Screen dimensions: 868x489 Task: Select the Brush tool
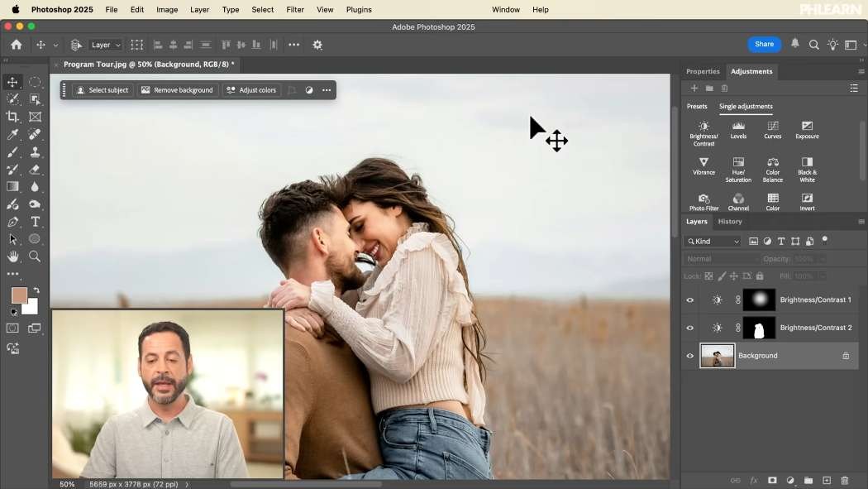coord(12,151)
